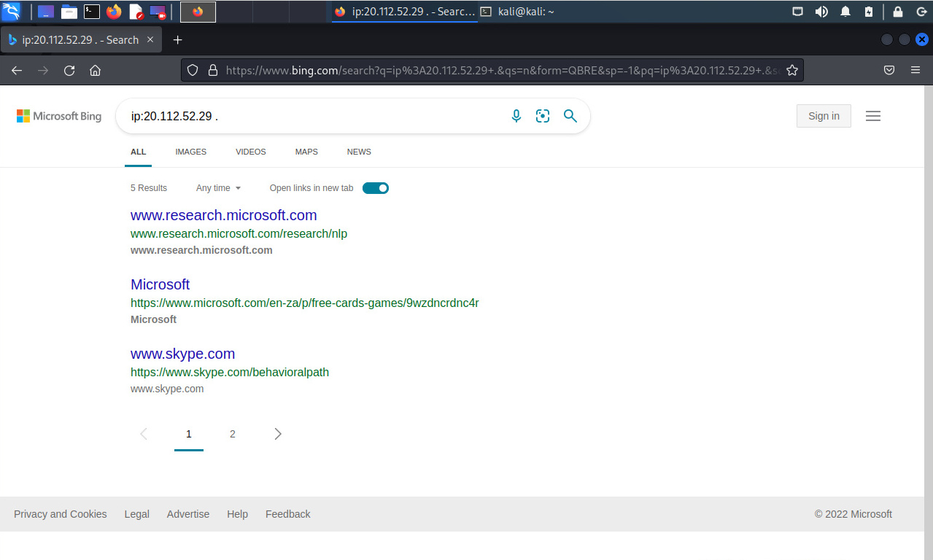Image resolution: width=933 pixels, height=560 pixels.
Task: Expand the Any time filter dropdown
Action: pos(218,188)
